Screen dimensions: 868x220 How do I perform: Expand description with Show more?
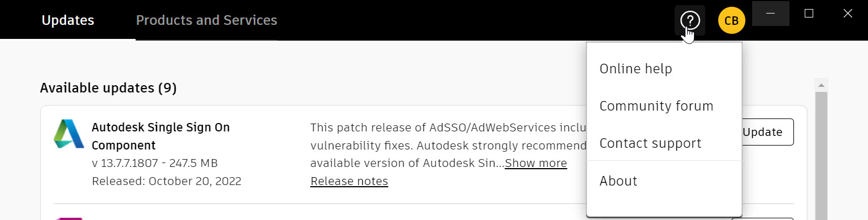(536, 163)
